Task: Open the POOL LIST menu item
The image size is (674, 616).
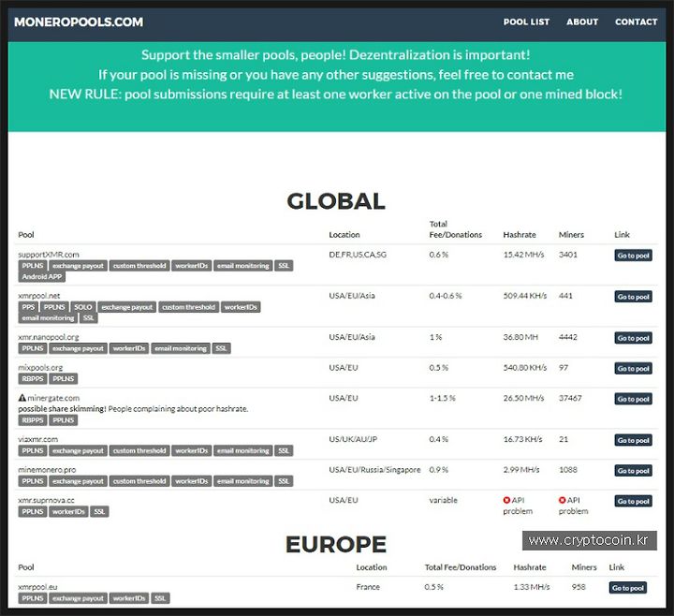Action: click(x=526, y=22)
